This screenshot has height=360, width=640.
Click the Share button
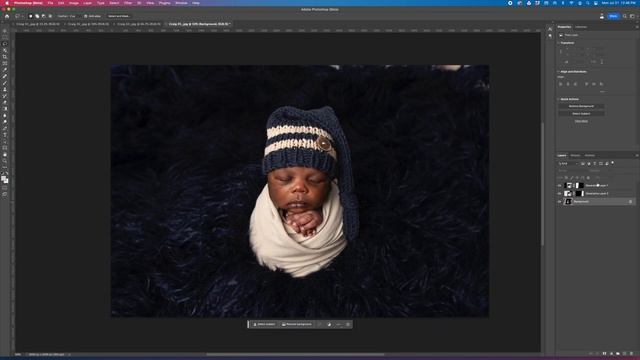point(613,16)
